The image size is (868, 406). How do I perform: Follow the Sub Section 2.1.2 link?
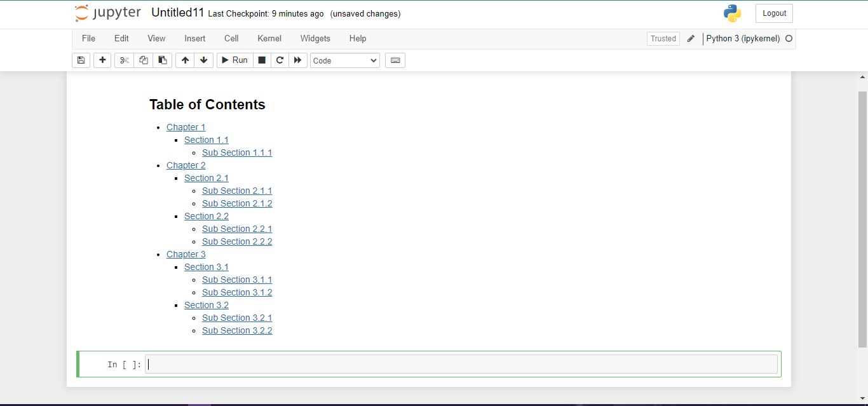click(237, 203)
